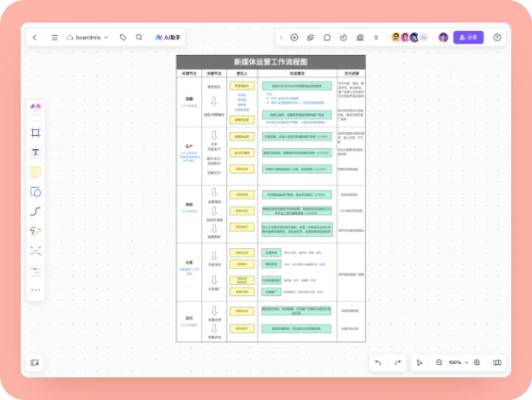Open help with the question mark icon
The width and height of the screenshot is (532, 400).
coord(497,38)
